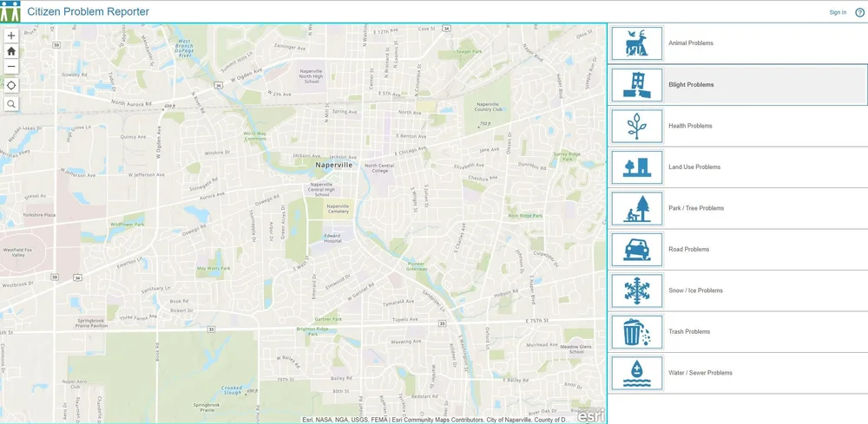
Task: Click the Citizen Problem Reporter logo icon
Action: pos(10,11)
